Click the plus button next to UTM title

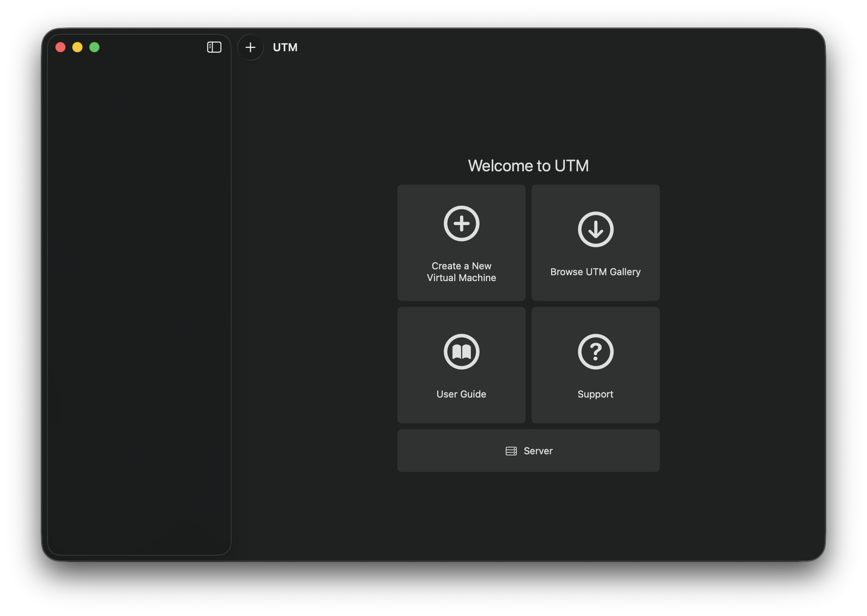click(x=250, y=47)
